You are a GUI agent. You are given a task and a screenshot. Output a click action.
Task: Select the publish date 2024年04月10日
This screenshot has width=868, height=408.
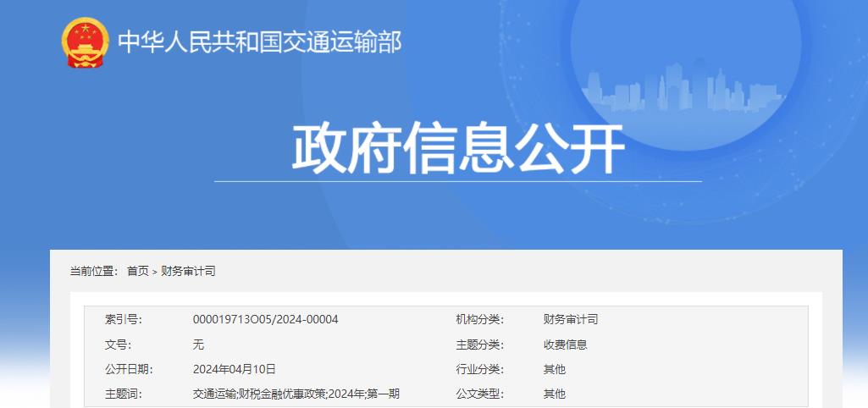click(234, 369)
